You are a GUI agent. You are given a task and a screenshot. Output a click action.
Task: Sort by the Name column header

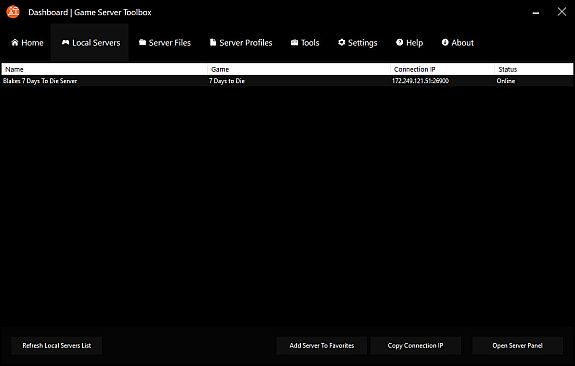[x=105, y=69]
